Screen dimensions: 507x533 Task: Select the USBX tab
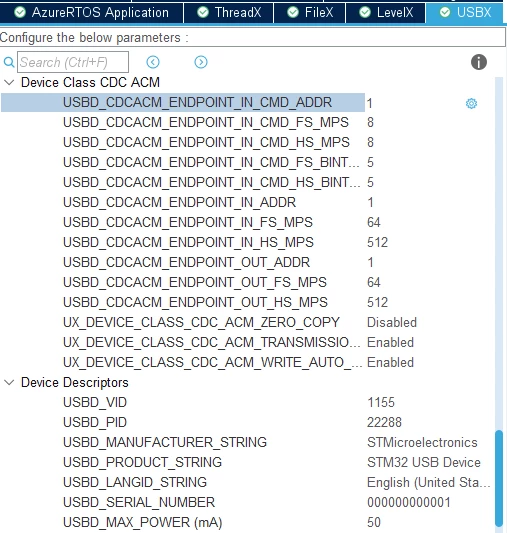coord(464,13)
